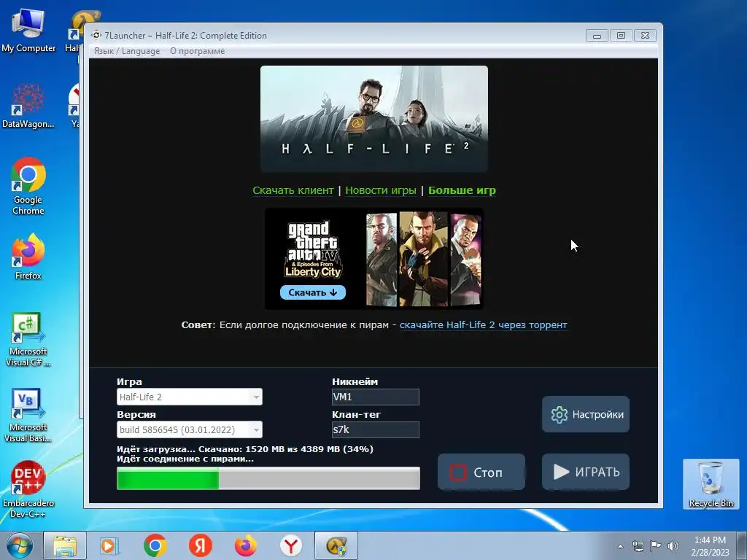Viewport: 747px width, 560px height.
Task: Click the network status tray icon
Action: click(x=638, y=546)
